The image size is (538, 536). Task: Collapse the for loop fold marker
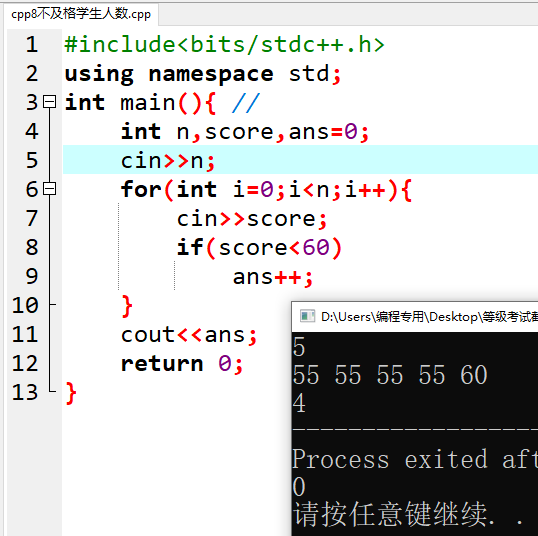(50, 189)
